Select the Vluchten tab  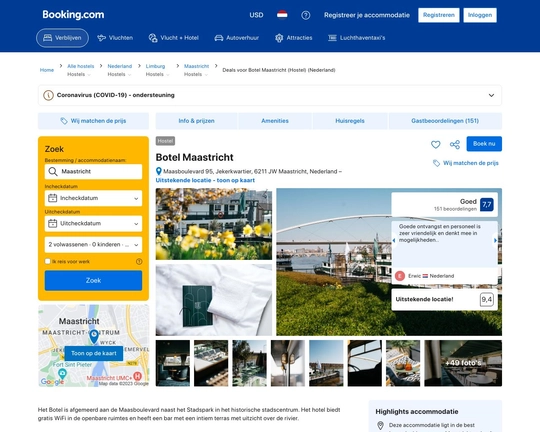[115, 38]
